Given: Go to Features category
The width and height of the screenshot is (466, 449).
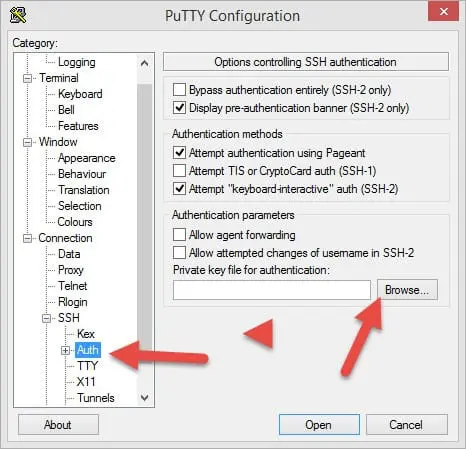Looking at the screenshot, I should [78, 126].
